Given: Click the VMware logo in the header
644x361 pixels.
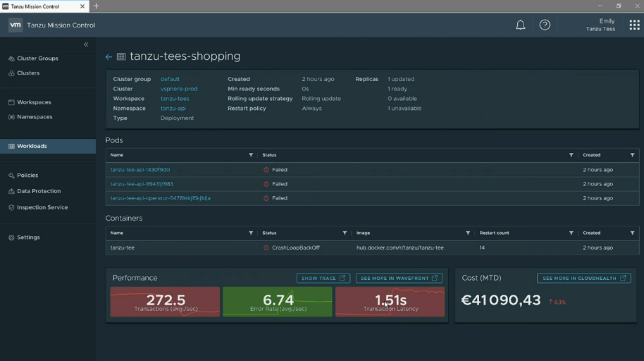Looking at the screenshot, I should 16,25.
